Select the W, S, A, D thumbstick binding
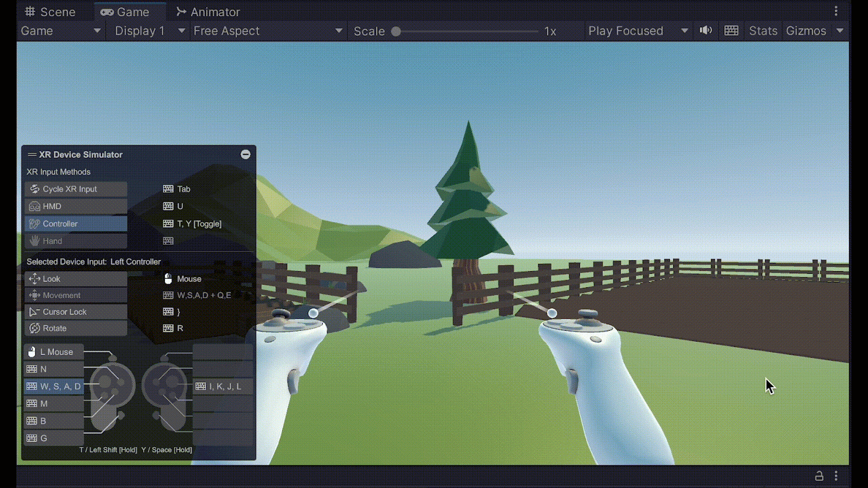This screenshot has width=868, height=488. tap(54, 387)
